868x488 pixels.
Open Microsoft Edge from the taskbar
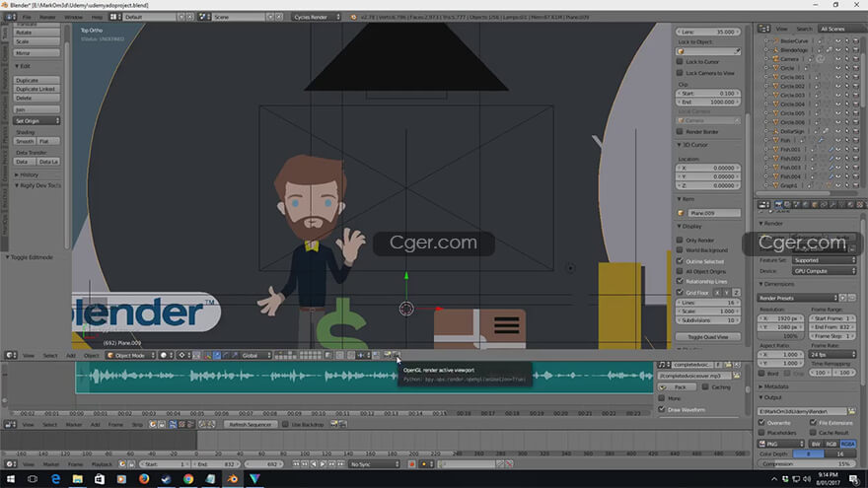pyautogui.click(x=55, y=479)
